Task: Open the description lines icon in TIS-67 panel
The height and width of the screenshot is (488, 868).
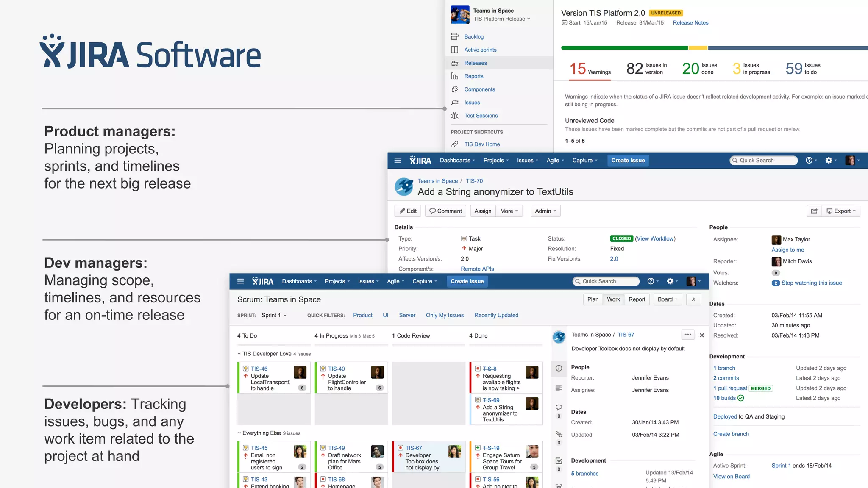Action: (559, 388)
